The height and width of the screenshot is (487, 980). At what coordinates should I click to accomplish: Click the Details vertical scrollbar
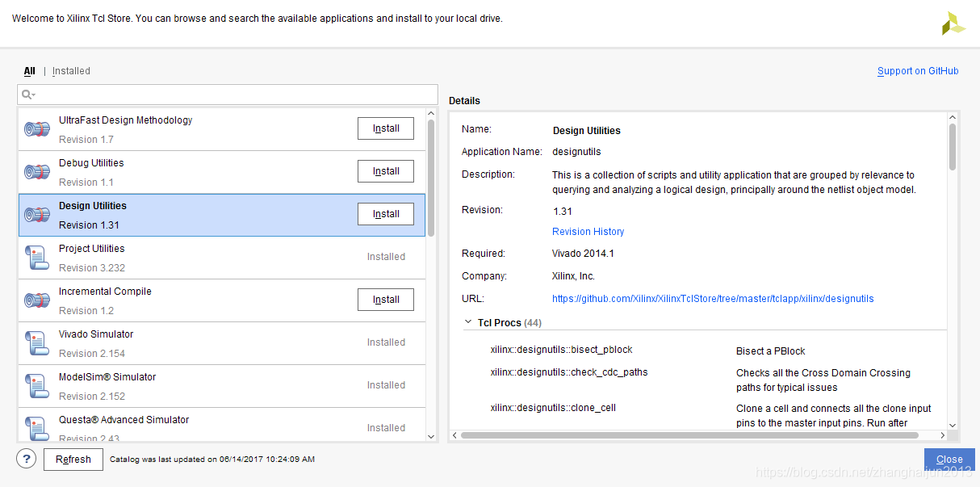point(953,147)
